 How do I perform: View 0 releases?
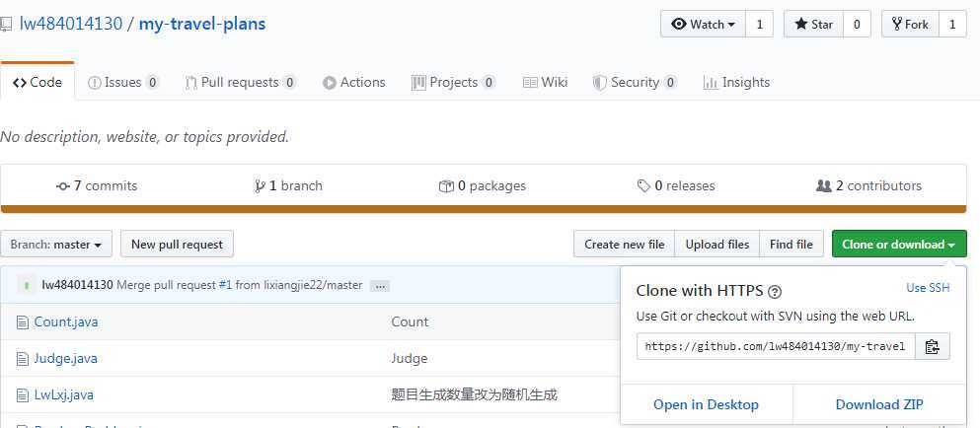tap(676, 185)
